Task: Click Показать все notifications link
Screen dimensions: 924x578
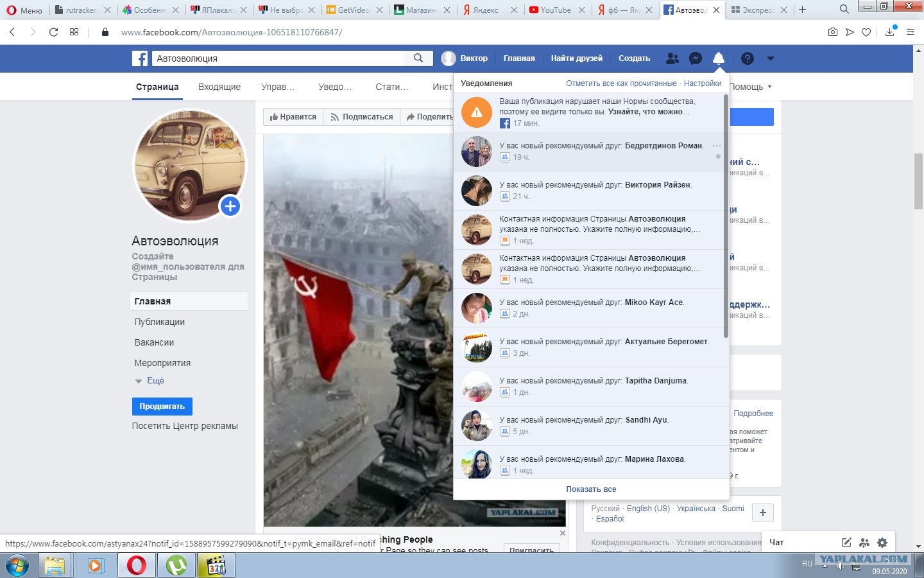Action: pyautogui.click(x=591, y=489)
